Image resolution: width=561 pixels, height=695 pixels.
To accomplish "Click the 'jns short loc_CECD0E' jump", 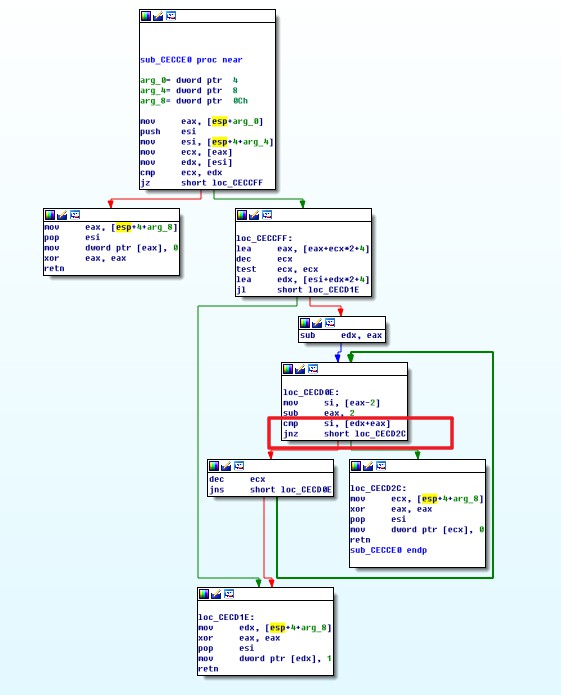I will (x=270, y=490).
